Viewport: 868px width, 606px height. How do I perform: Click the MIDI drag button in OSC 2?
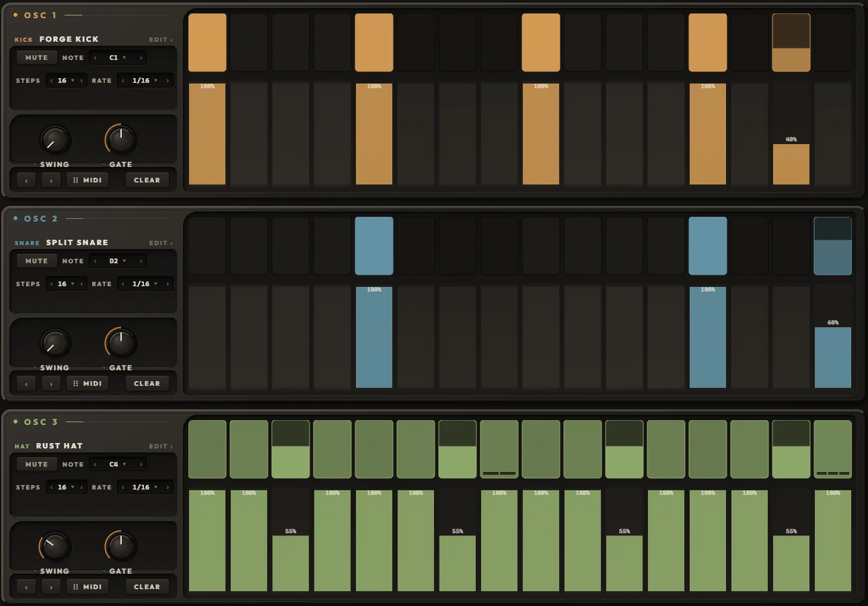pyautogui.click(x=87, y=383)
